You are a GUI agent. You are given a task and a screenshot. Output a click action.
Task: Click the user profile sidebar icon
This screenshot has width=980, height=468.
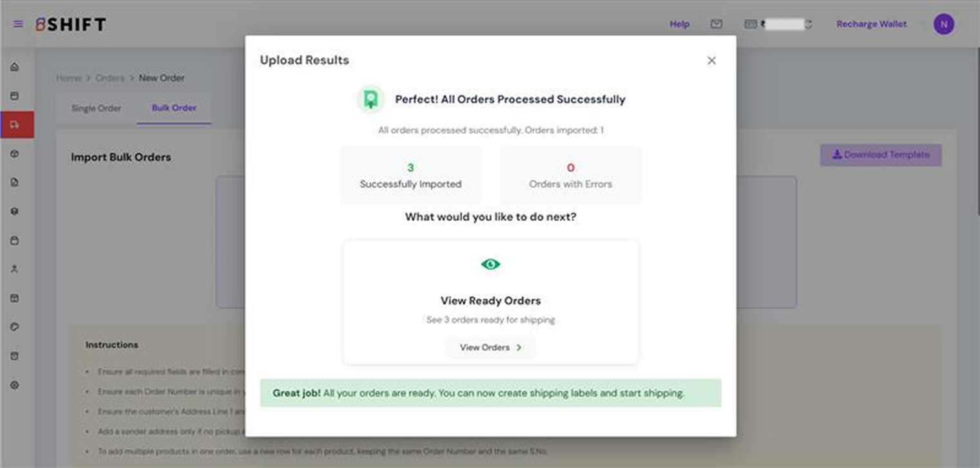point(15,269)
